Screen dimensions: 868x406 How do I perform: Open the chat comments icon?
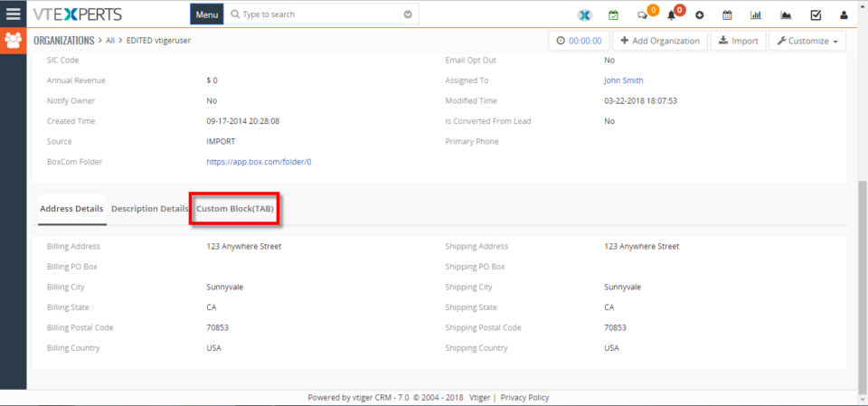[x=642, y=15]
